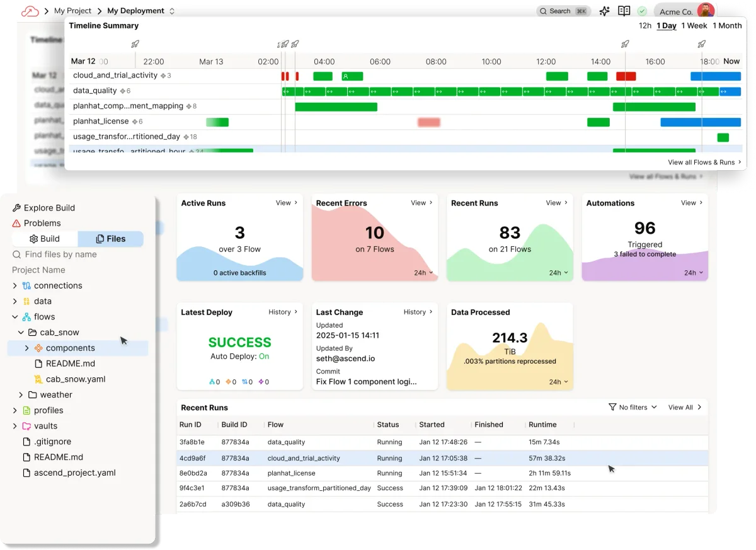Expand the components tree item
This screenshot has height=550, width=756.
coord(26,347)
